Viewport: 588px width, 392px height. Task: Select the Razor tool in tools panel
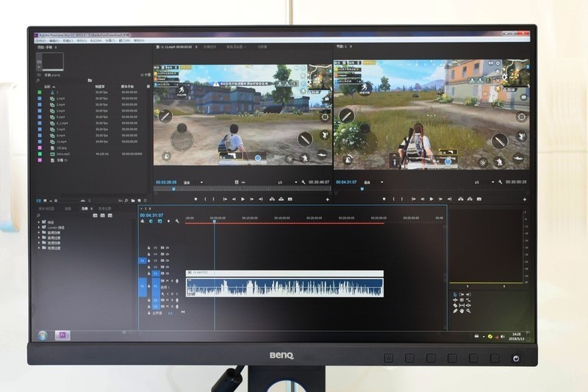[455, 305]
